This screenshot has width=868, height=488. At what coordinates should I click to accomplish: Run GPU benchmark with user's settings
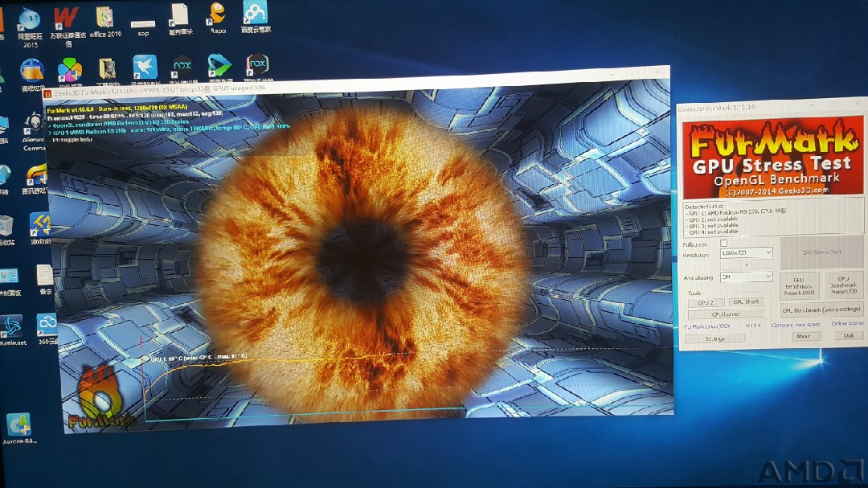coord(821,310)
